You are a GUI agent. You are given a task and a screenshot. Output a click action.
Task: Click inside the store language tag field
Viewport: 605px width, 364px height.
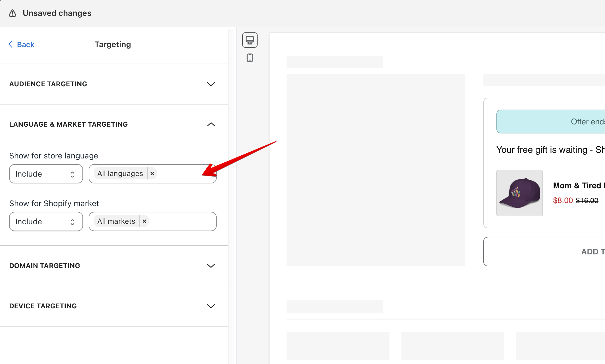(x=179, y=174)
